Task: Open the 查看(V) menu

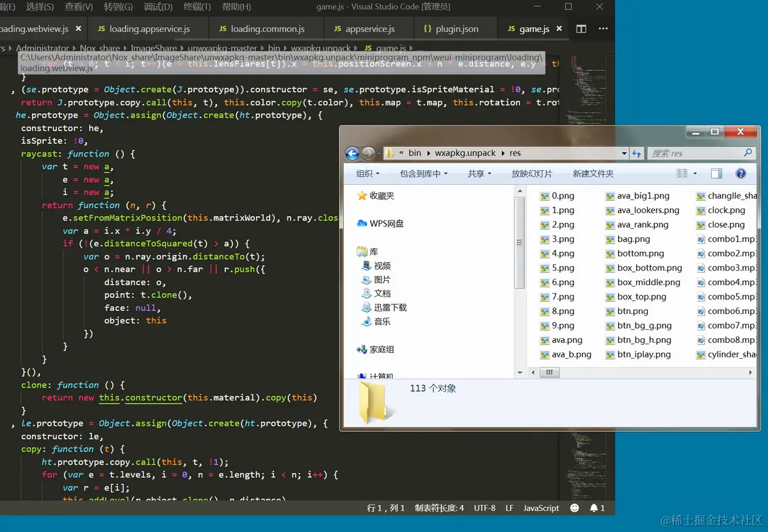Action: click(79, 7)
